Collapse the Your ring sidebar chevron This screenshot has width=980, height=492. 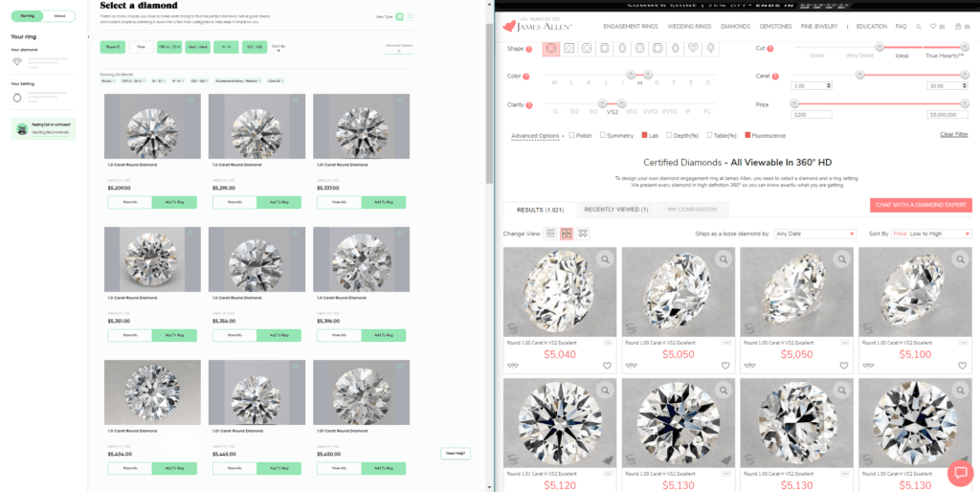pyautogui.click(x=88, y=37)
